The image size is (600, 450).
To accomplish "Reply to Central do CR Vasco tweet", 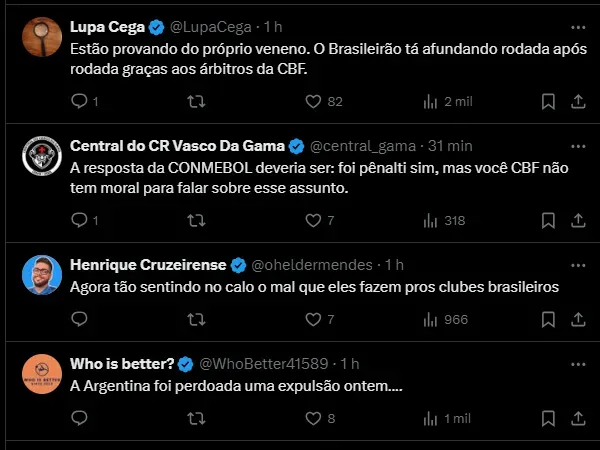I will click(80, 220).
